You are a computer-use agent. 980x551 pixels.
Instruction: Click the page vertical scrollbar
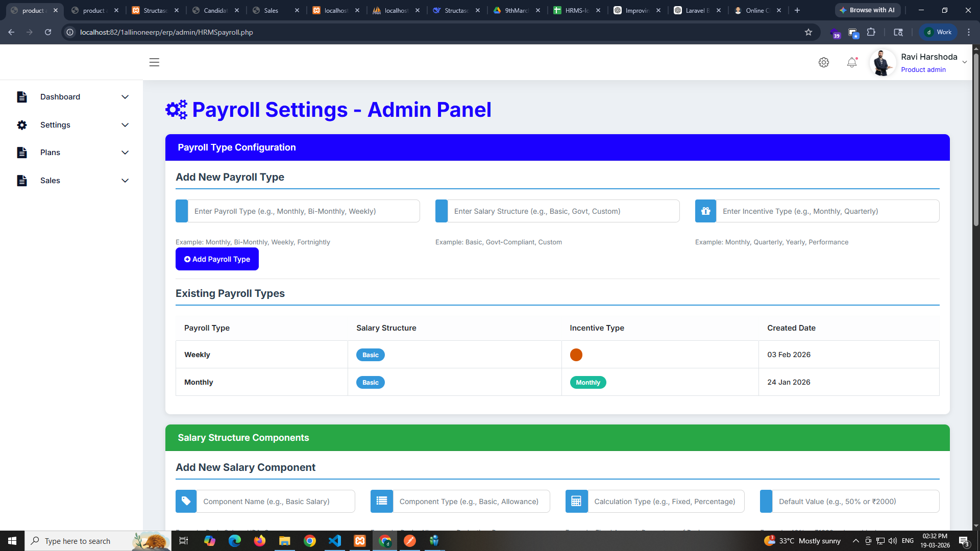tap(976, 140)
